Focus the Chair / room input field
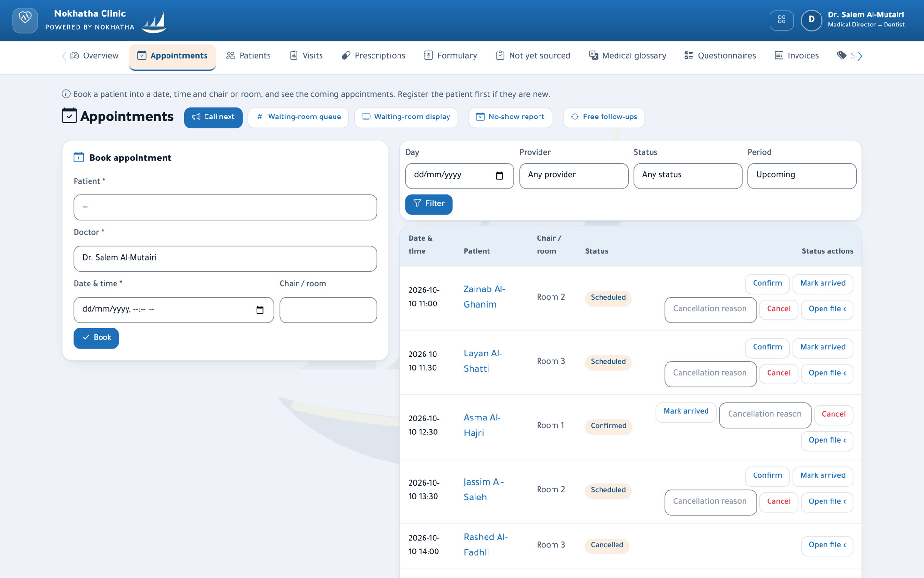Image resolution: width=924 pixels, height=578 pixels. (x=328, y=310)
